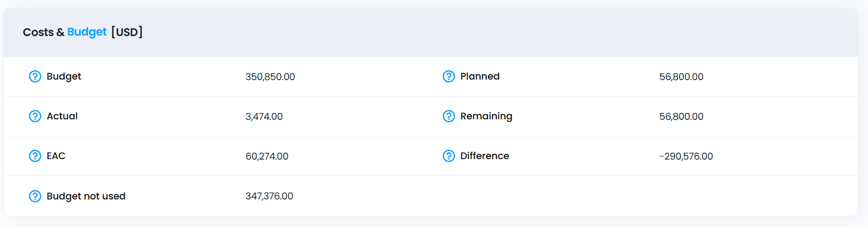The image size is (868, 227).
Task: Click the Costs heading text
Action: [38, 32]
